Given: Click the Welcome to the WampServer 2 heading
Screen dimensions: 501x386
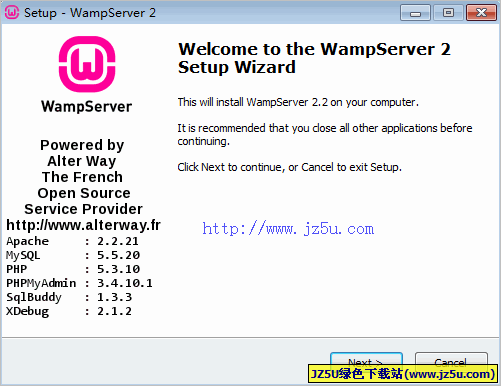Looking at the screenshot, I should (314, 58).
